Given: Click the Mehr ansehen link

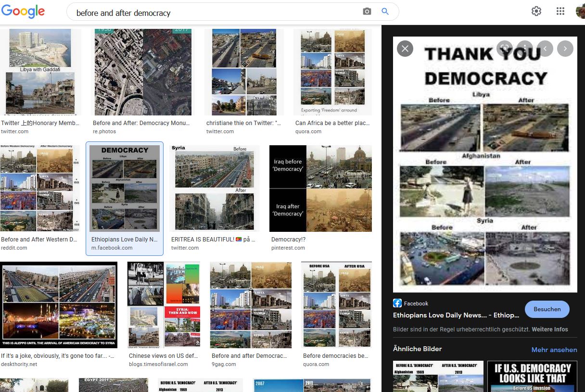Looking at the screenshot, I should 554,350.
